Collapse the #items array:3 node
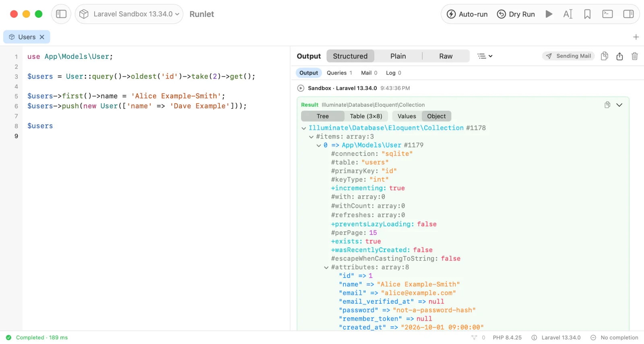Image resolution: width=644 pixels, height=344 pixels. coord(311,137)
